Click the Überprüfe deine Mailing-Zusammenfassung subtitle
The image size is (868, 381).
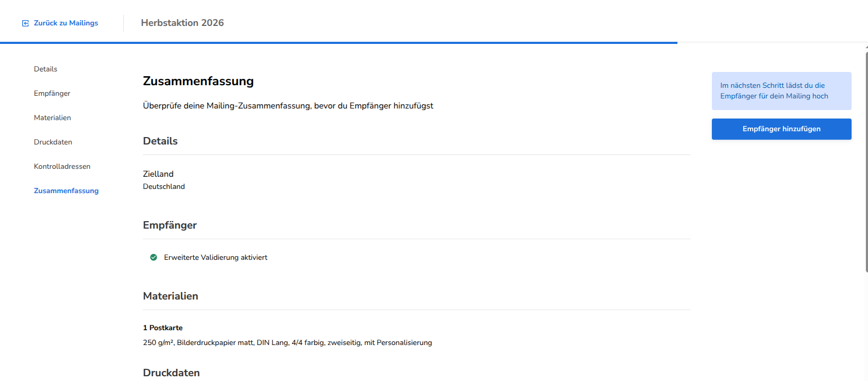click(288, 106)
